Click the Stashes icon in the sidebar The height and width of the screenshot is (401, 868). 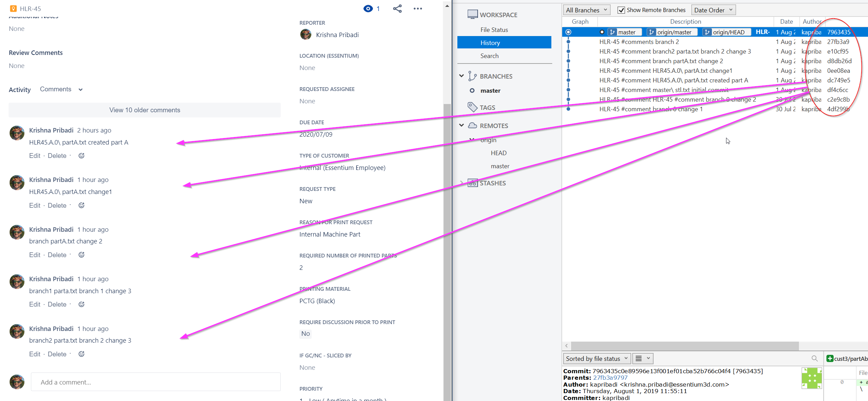(x=472, y=183)
